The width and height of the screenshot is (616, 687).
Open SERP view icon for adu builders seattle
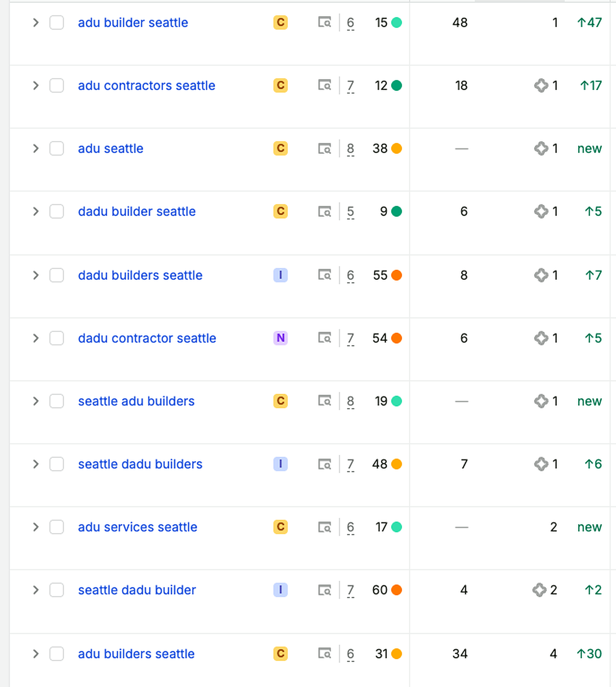(x=325, y=654)
